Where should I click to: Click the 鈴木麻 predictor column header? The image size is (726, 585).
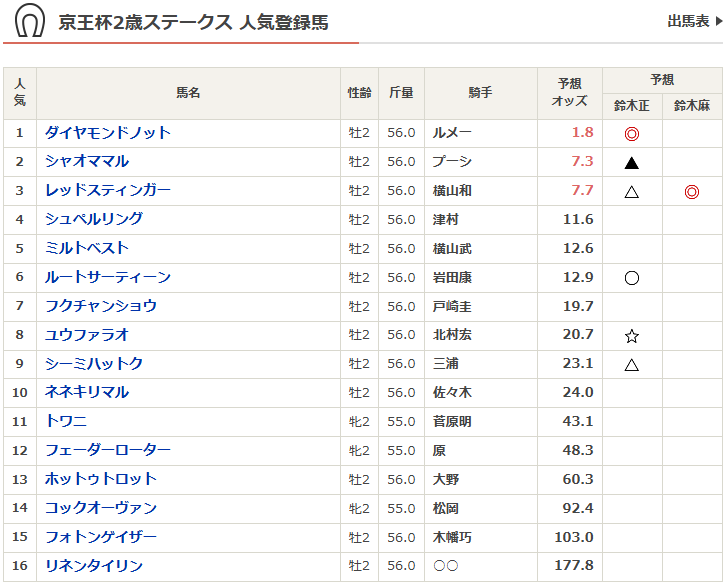(691, 106)
